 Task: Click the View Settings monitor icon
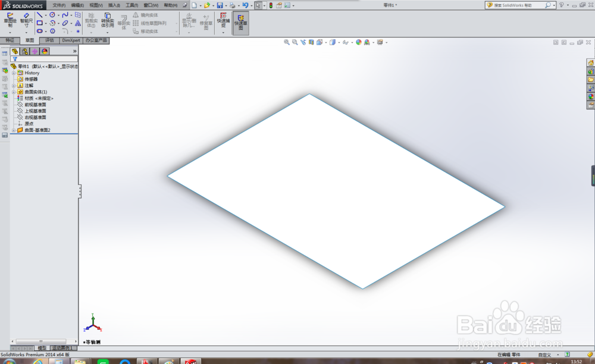pyautogui.click(x=380, y=42)
